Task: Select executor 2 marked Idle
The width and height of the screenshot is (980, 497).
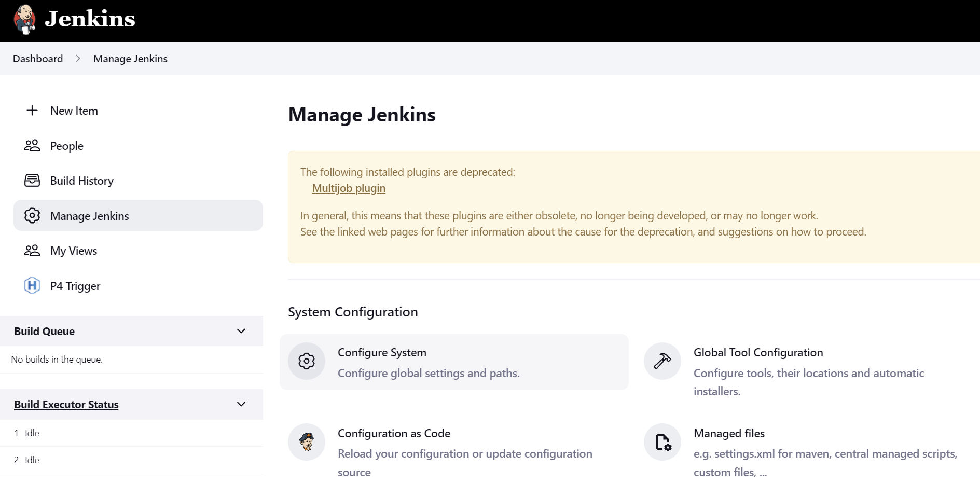Action: click(x=32, y=460)
